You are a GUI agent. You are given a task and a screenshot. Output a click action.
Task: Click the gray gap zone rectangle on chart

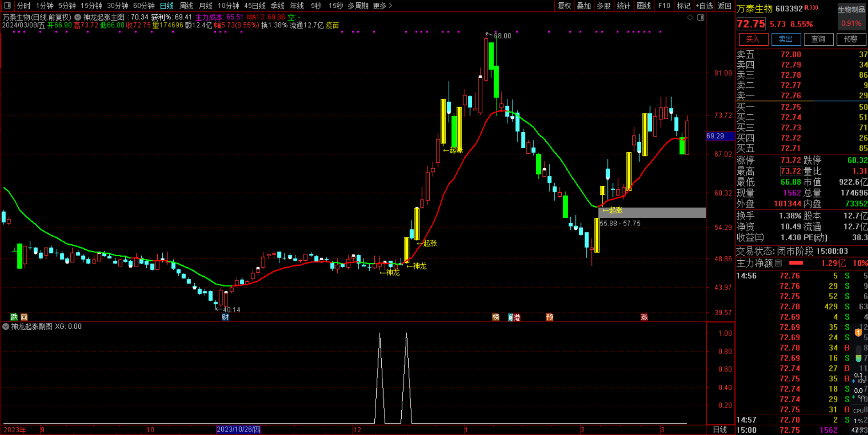point(652,212)
